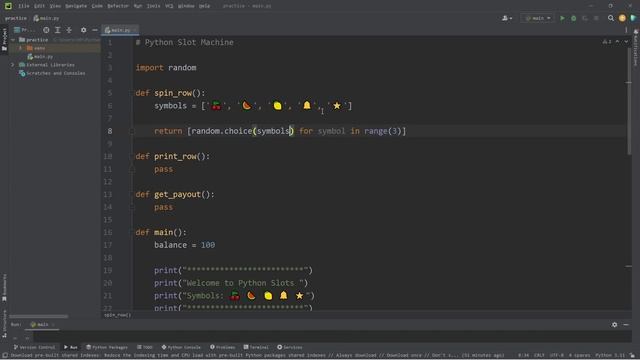Open the main run configuration dropdown
640x360 pixels.
click(538, 18)
